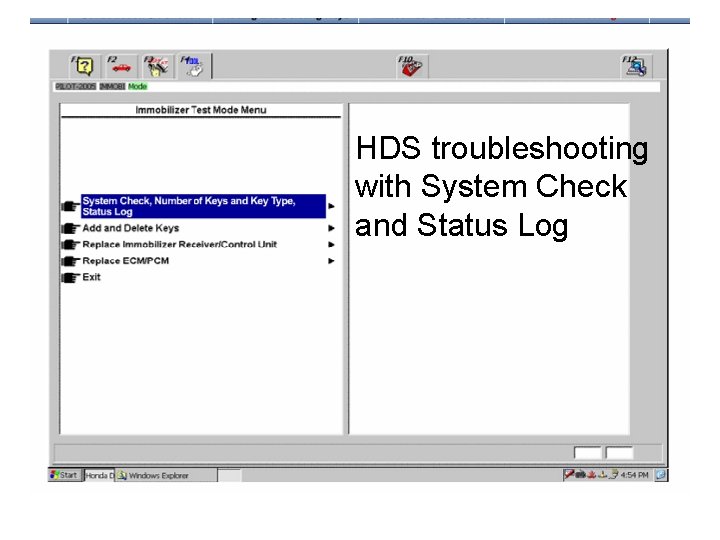Expand arrow for Replace Immobilizer Receiver/Control Unit

click(x=331, y=245)
